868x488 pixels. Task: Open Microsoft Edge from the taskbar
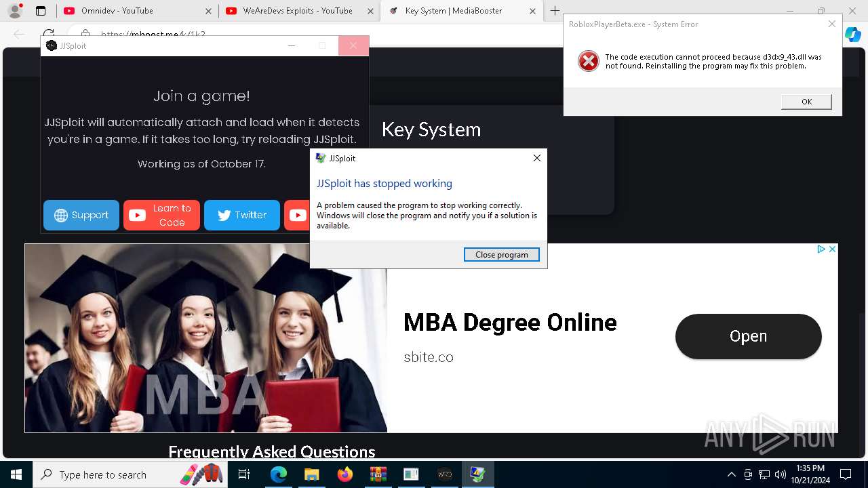coord(279,474)
